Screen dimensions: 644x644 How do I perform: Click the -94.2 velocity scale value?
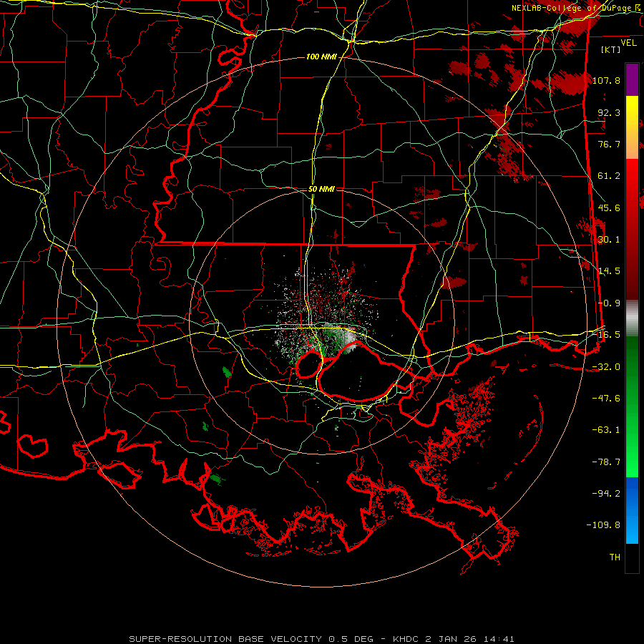606,494
